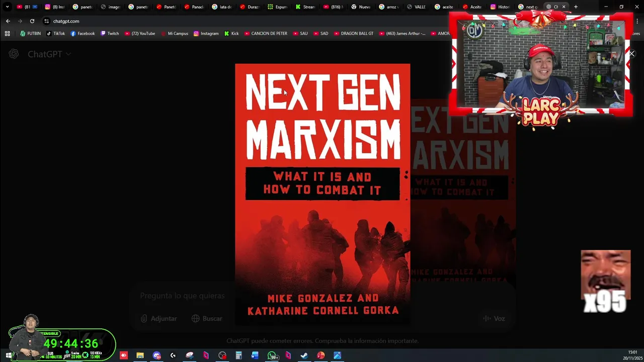Switch to the 'VALLE' tab

point(417,7)
